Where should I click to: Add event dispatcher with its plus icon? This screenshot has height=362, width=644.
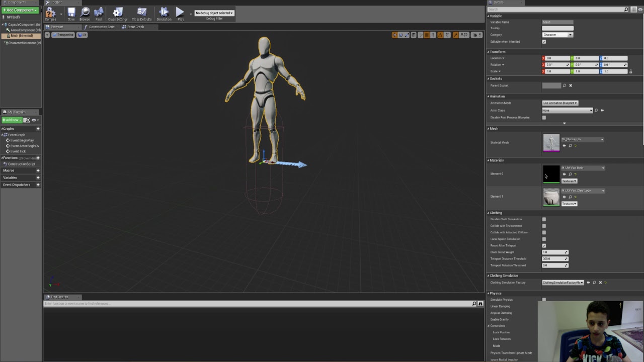tap(38, 185)
